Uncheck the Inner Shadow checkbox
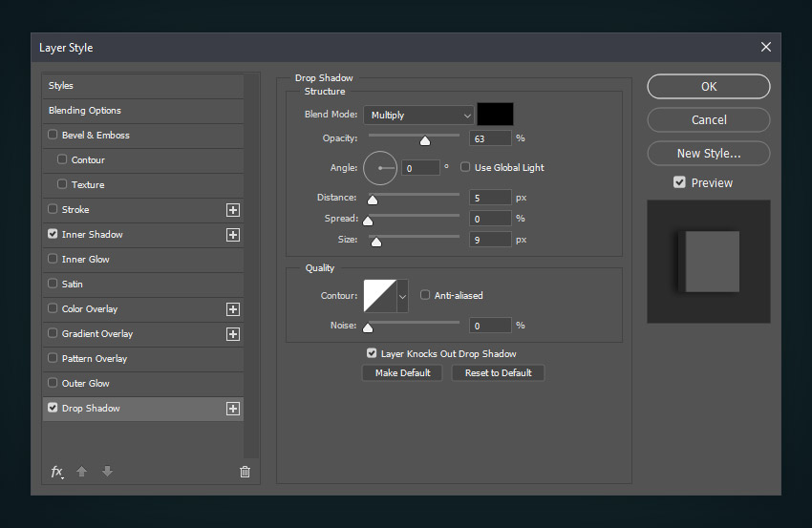This screenshot has height=528, width=812. tap(53, 234)
